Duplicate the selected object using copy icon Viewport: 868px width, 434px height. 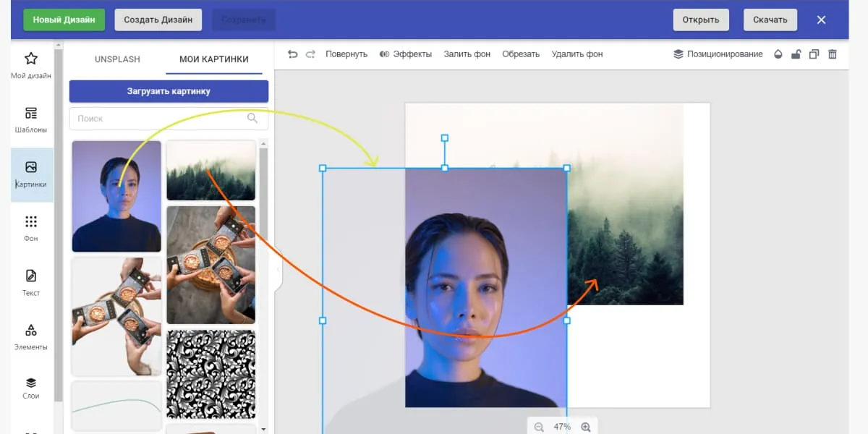click(814, 54)
